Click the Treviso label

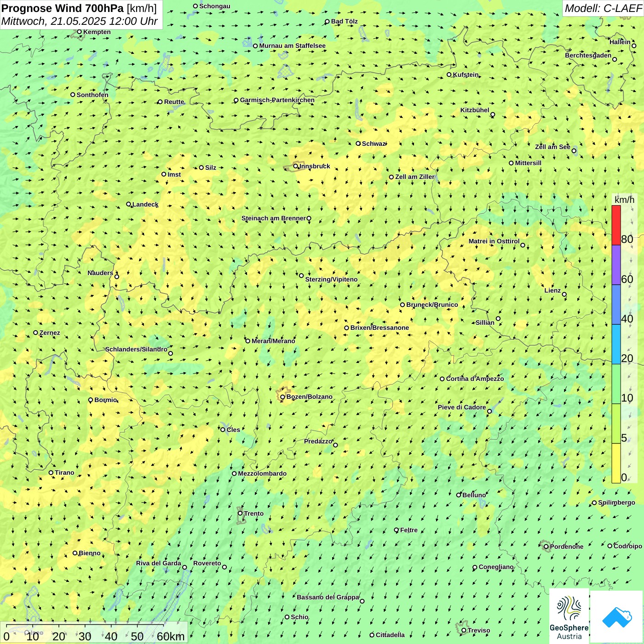[479, 630]
